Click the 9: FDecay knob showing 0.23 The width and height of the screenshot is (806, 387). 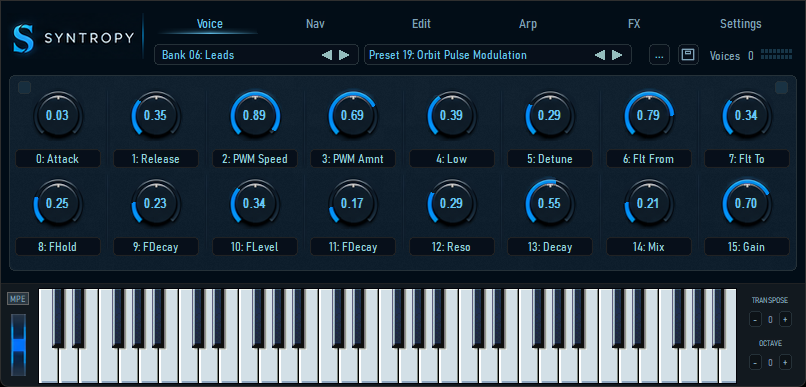pos(156,204)
